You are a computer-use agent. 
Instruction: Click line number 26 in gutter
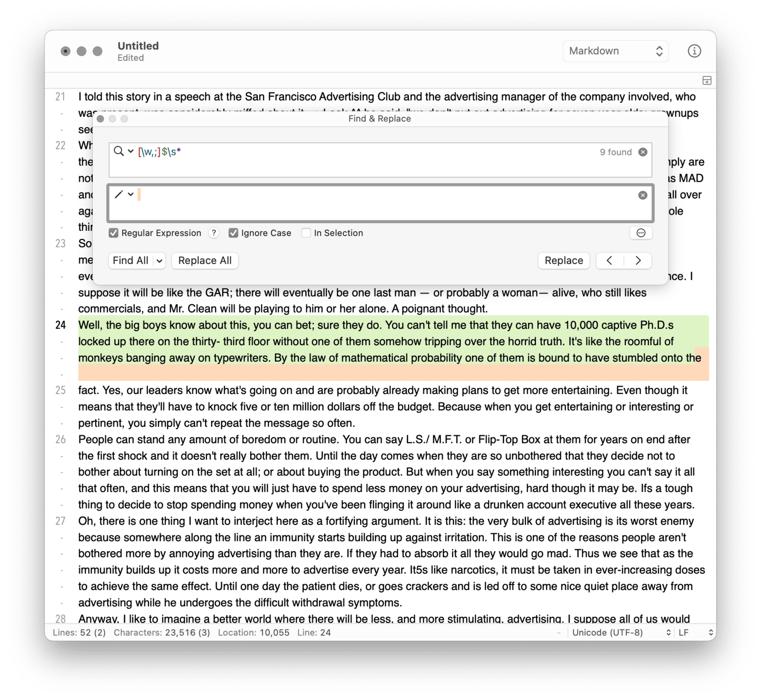tap(60, 439)
